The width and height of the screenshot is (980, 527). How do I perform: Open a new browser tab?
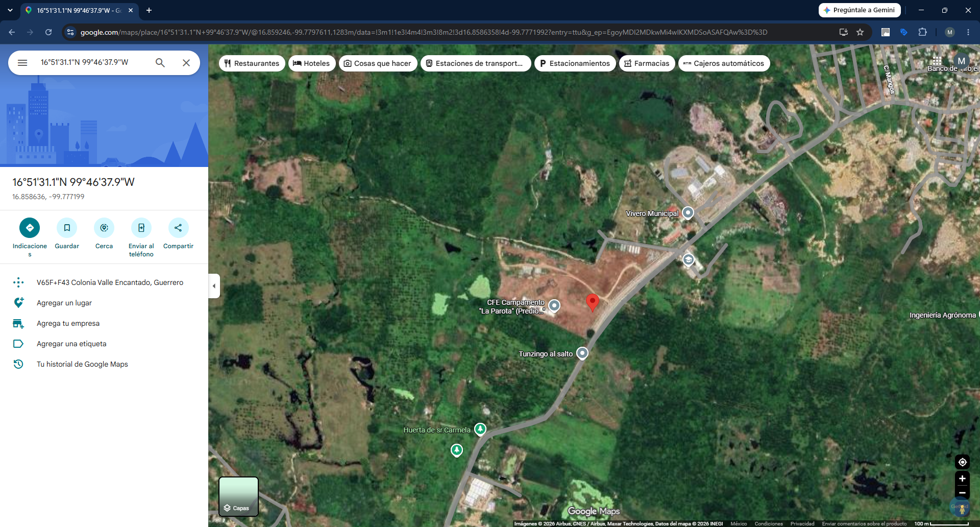click(149, 10)
